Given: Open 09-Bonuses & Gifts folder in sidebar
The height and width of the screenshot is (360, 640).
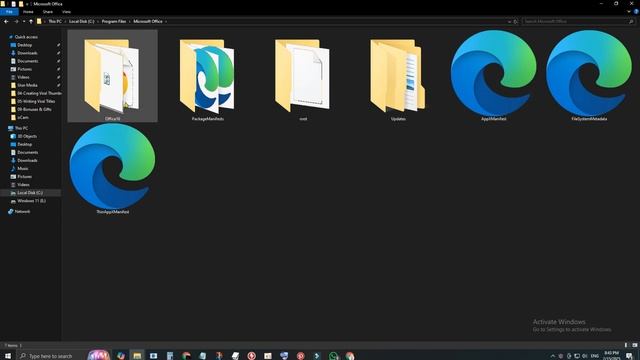Looking at the screenshot, I should tap(34, 109).
